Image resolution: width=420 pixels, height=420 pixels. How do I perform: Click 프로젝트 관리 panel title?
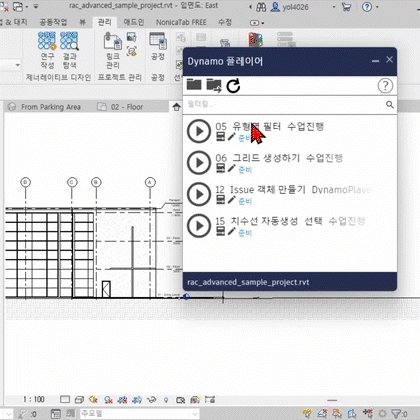[x=119, y=77]
